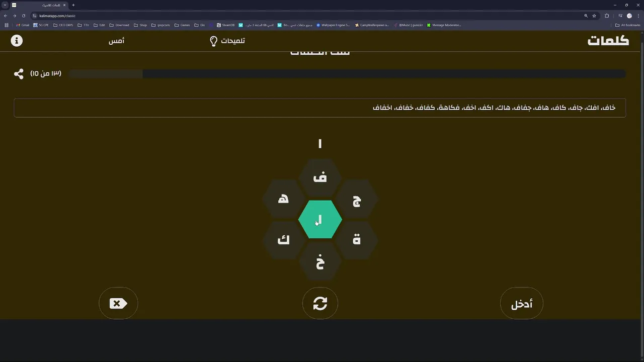Open yesterday's puzzle via أمس
Screen dimensions: 644x362
[116, 41]
